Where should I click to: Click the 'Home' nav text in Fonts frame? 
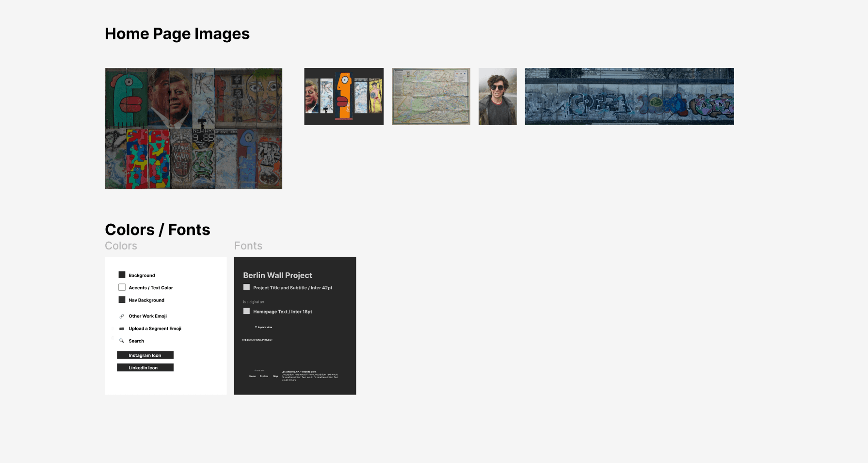[x=253, y=376]
